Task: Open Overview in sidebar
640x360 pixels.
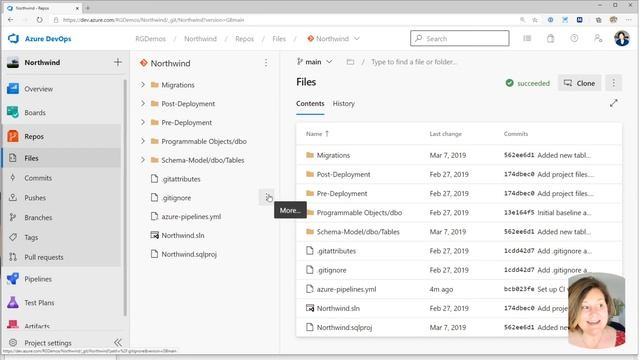Action: point(38,89)
